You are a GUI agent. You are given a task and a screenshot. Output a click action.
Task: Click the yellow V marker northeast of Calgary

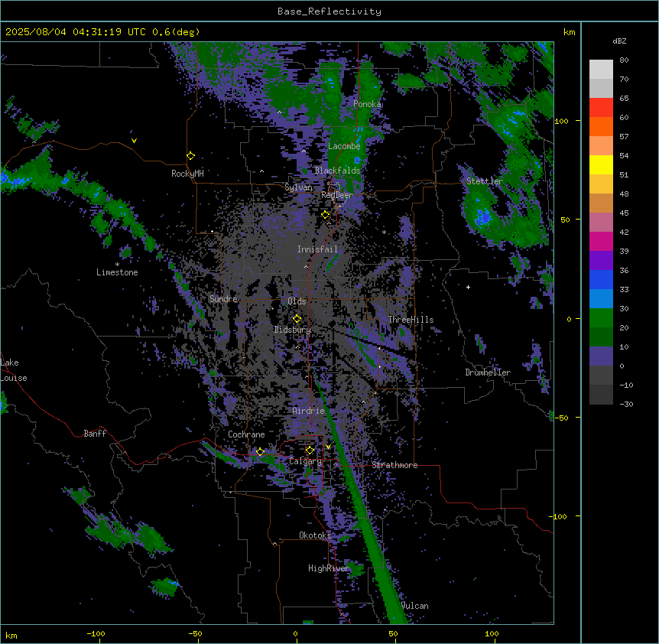328,447
